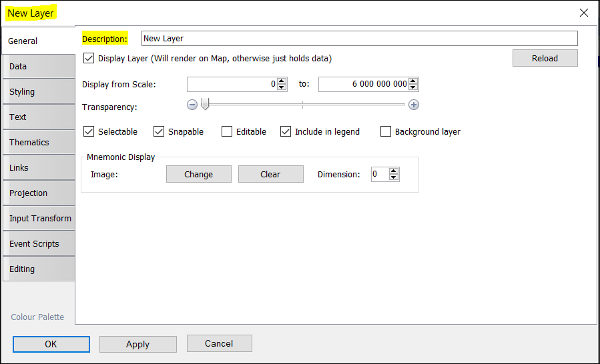Decrease the Display from Scale value
The image size is (600, 364).
point(282,87)
